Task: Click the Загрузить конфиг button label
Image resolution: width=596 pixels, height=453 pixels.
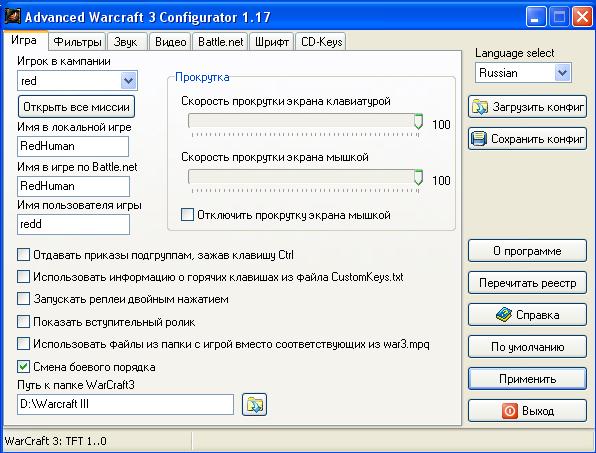Action: (538, 107)
